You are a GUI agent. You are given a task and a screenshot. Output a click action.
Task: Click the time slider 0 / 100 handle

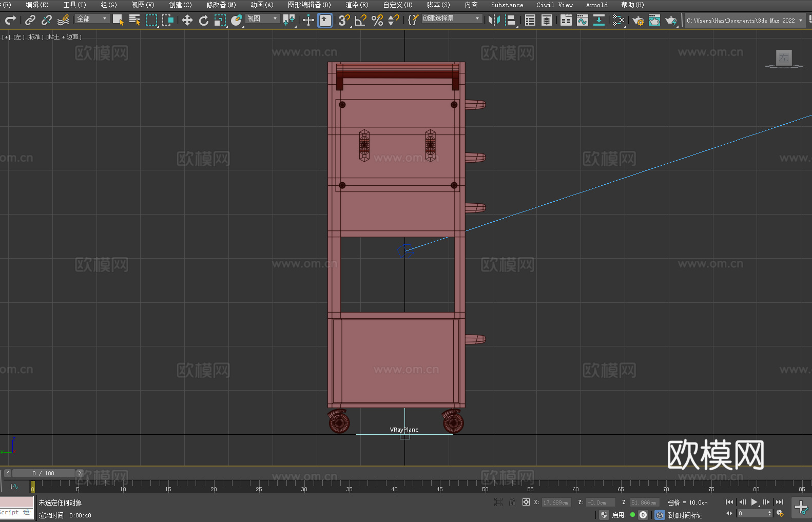pyautogui.click(x=44, y=473)
